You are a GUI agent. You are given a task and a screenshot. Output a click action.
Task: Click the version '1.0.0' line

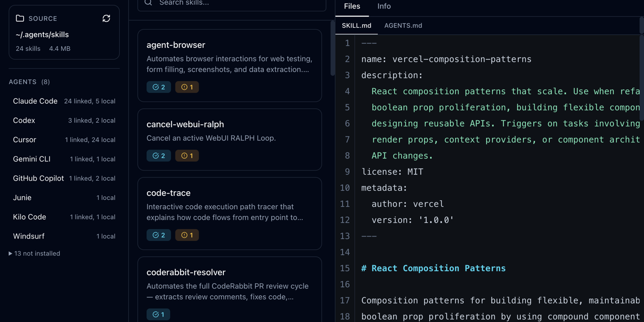click(413, 220)
